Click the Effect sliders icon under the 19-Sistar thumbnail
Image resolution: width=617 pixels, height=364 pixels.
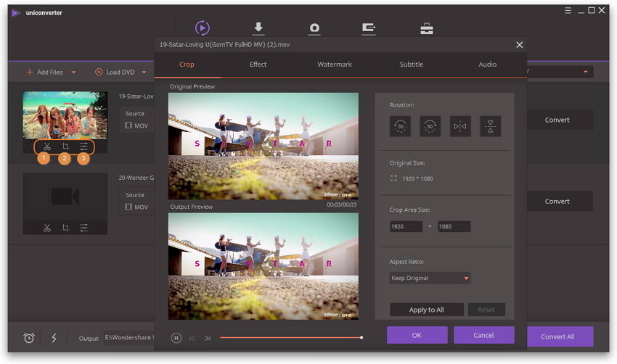[x=83, y=146]
